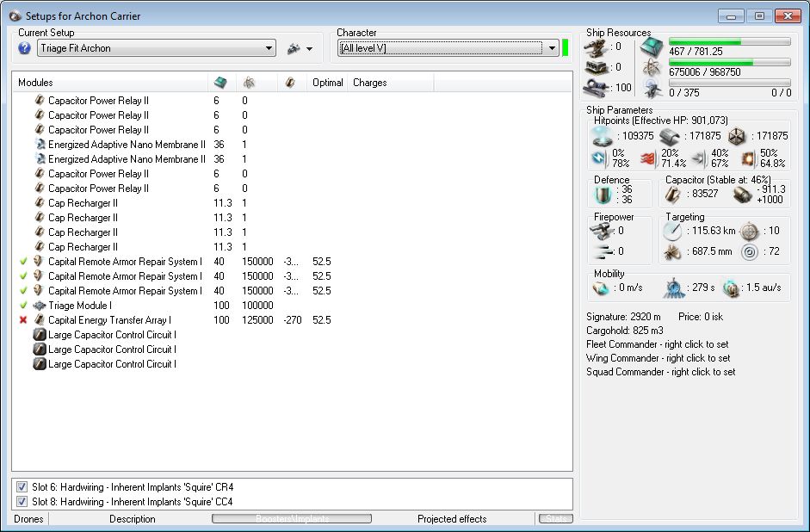Toggle the third Capital Remote Armor Repair System checkmark
Viewport: 810px width, 532px height.
[23, 291]
